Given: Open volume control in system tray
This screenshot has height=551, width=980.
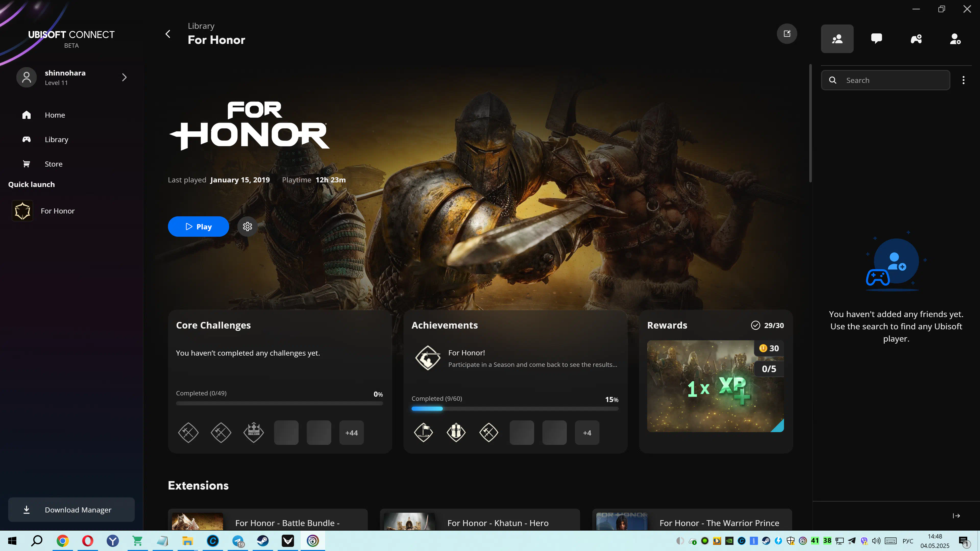Looking at the screenshot, I should coord(876,541).
